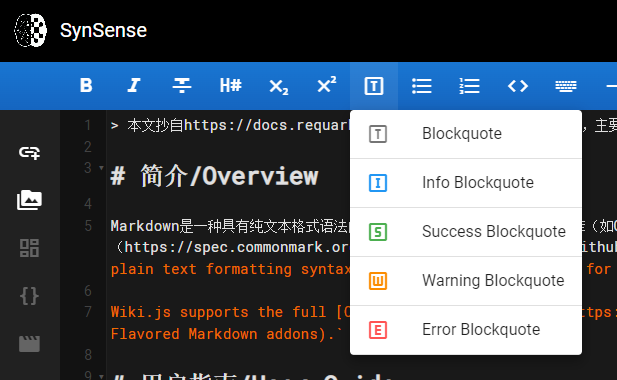Insert keyboard key formatting
Screen dimensions: 617x380
[566, 86]
